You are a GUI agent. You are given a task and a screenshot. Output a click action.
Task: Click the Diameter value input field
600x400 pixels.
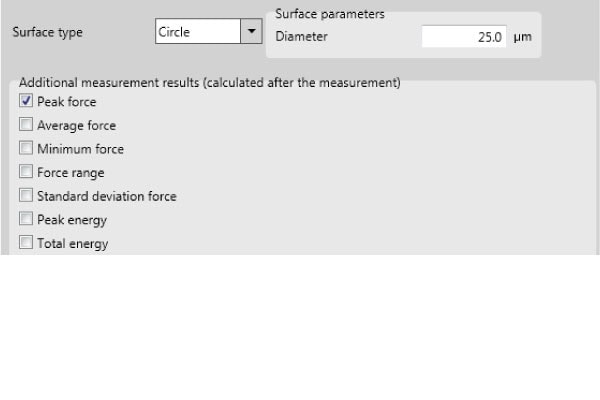point(464,36)
